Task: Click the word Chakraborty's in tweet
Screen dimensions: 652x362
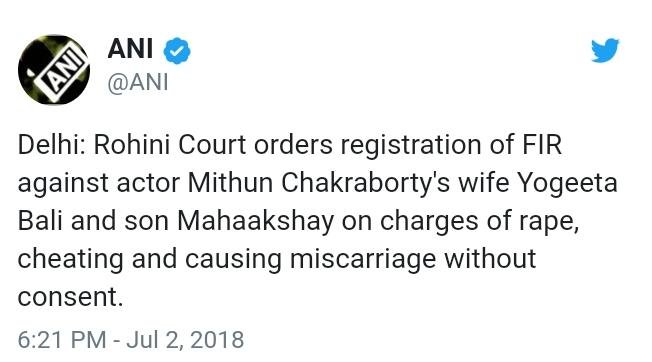Action: (x=366, y=184)
